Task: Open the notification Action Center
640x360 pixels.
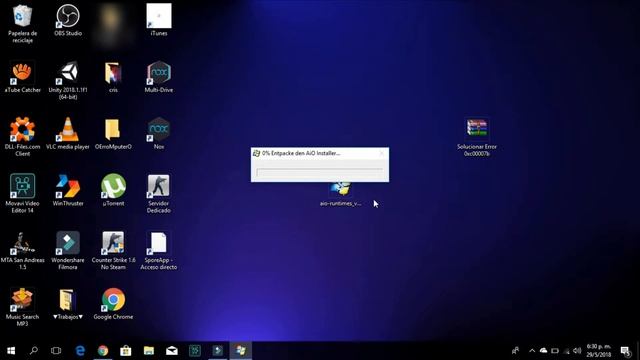Action: [x=625, y=351]
